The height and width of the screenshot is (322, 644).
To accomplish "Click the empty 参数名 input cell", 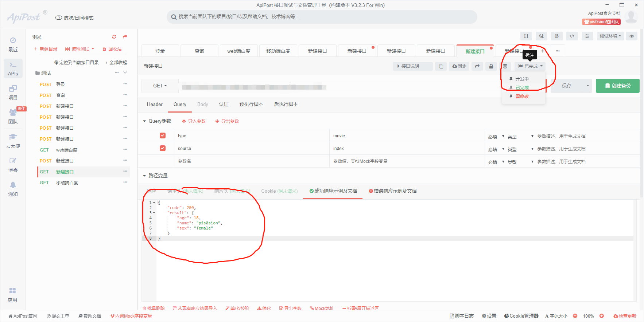I will 252,161.
